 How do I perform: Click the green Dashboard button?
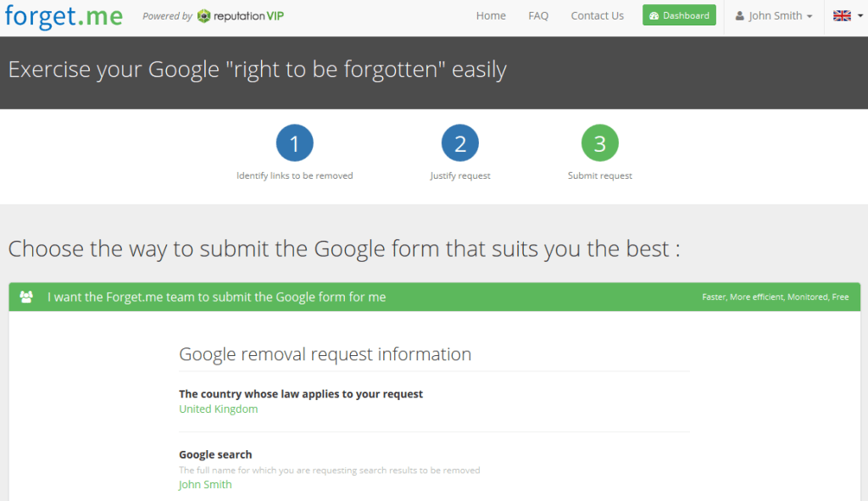point(679,15)
